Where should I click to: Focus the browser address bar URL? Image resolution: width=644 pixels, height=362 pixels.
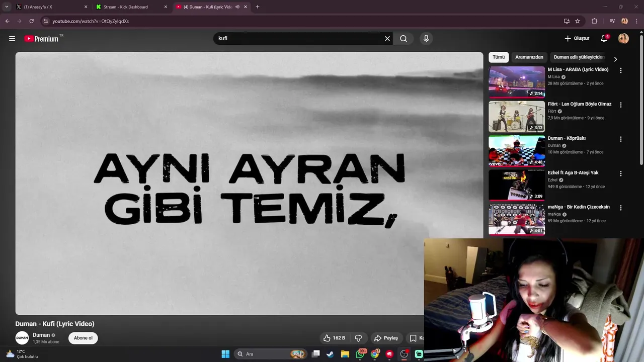(91, 21)
